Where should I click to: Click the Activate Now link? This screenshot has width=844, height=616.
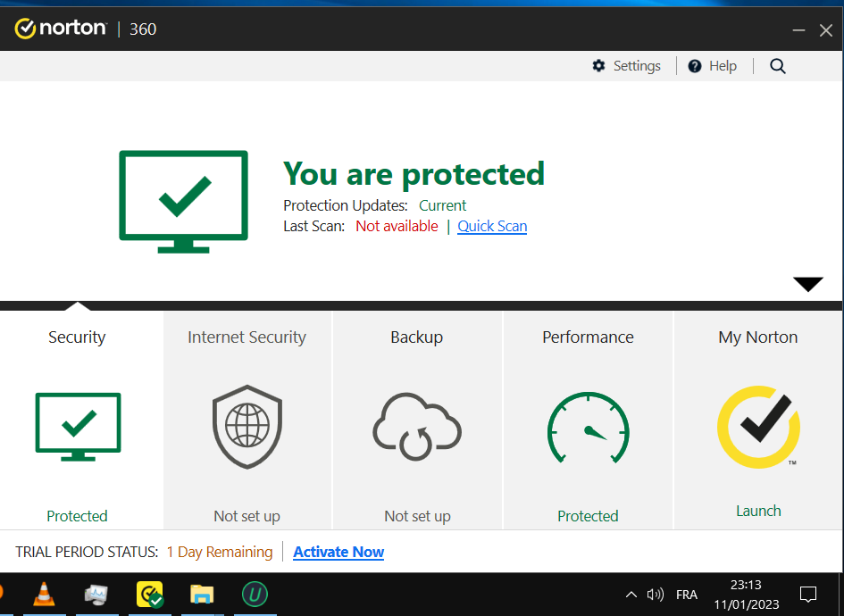[x=338, y=552]
